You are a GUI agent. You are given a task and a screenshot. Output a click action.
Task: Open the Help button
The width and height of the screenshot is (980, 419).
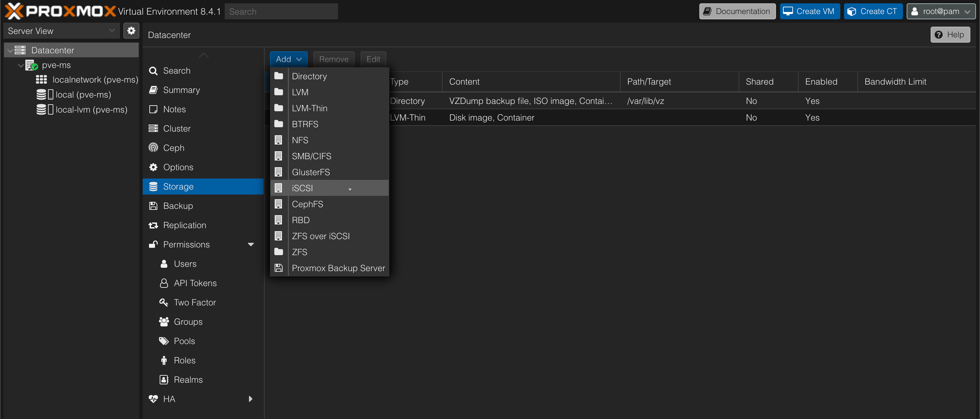950,35
